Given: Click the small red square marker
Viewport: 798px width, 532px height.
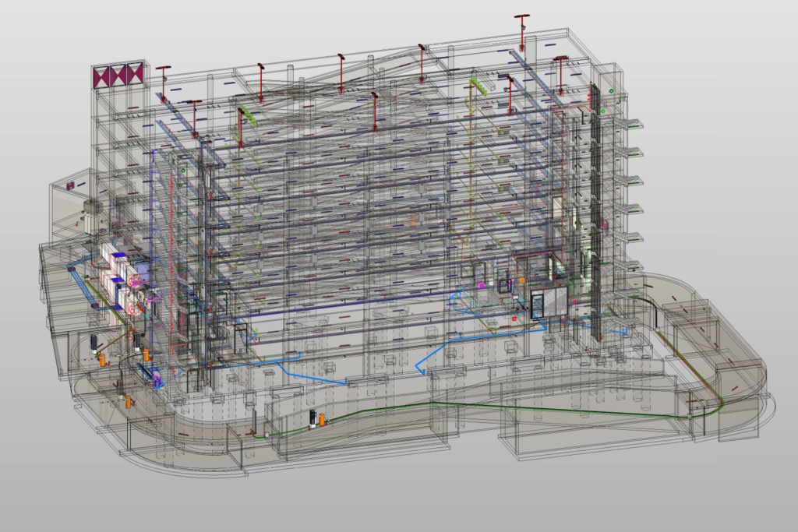Looking at the screenshot, I should click(514, 319).
